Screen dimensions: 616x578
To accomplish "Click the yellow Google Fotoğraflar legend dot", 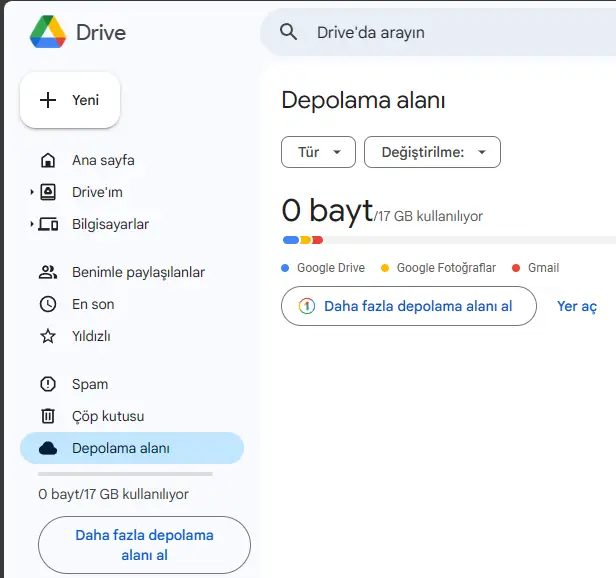I will pyautogui.click(x=385, y=268).
